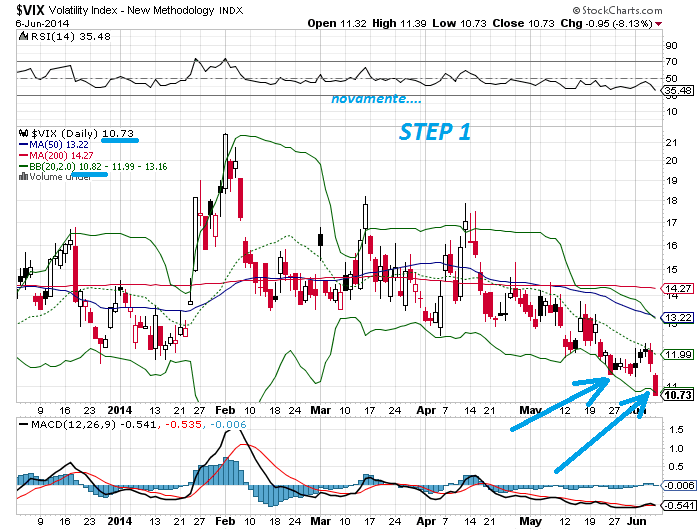The height and width of the screenshot is (530, 700).
Task: Click 2014 on the price panel date axis
Action: pos(120,410)
